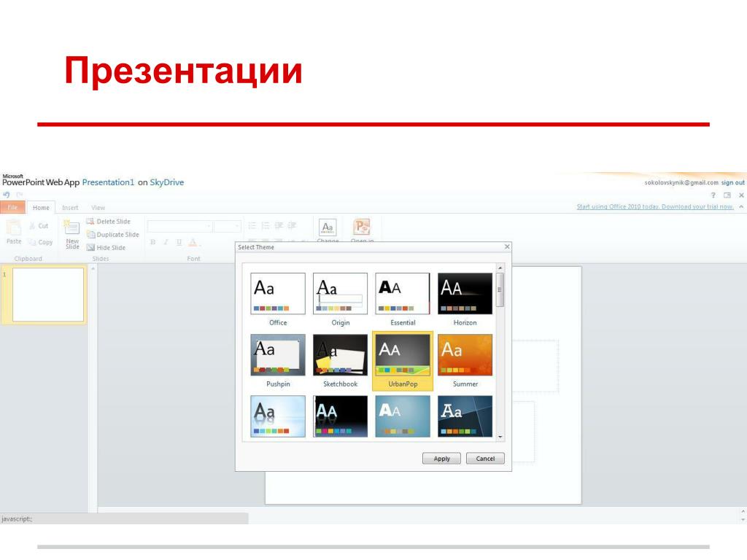Image resolution: width=747 pixels, height=560 pixels.
Task: Click the Presentation1 title link
Action: (x=108, y=182)
